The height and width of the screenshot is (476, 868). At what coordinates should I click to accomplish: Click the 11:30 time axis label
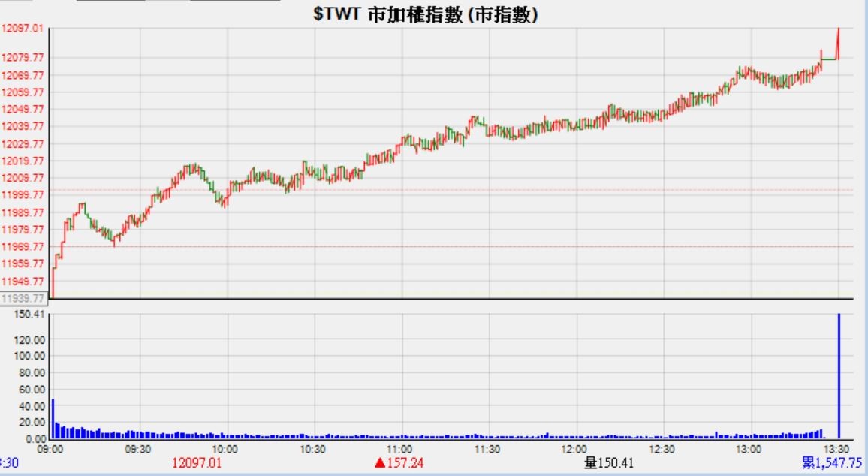coord(487,449)
